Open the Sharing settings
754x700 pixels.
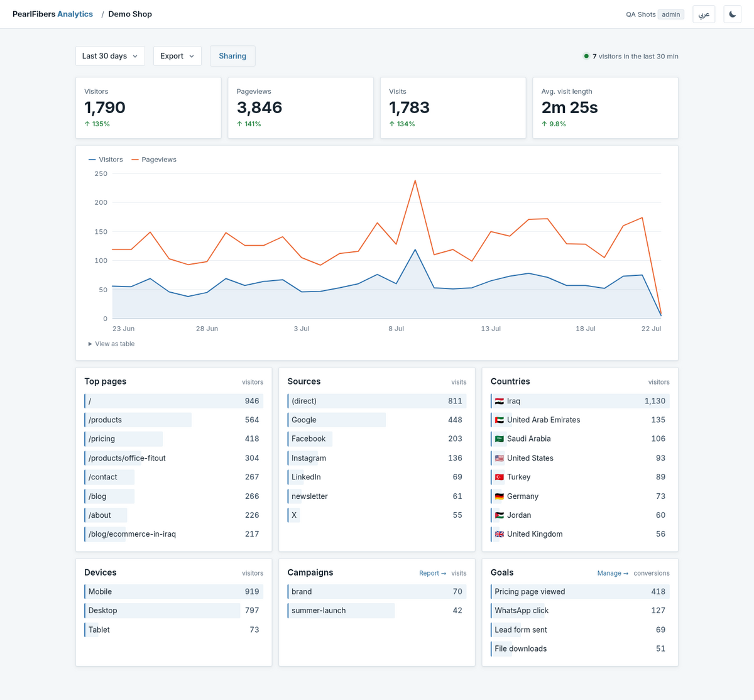pos(232,56)
